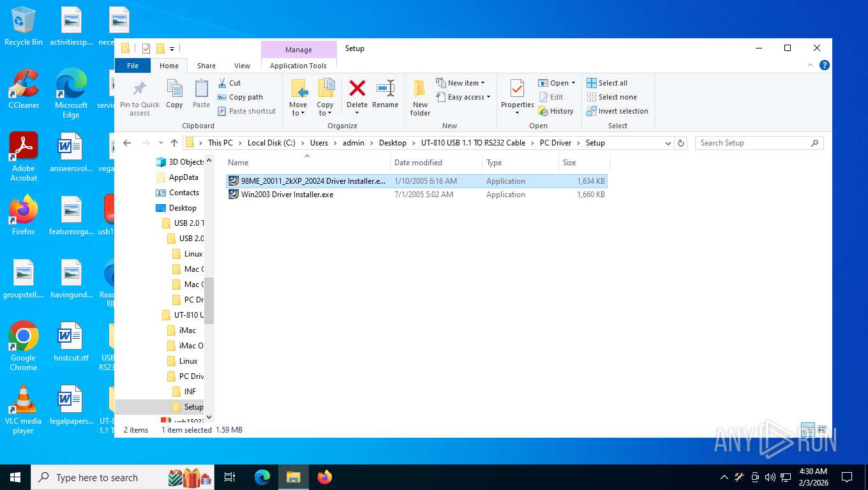Expand the Open button dropdown arrow

pos(573,83)
